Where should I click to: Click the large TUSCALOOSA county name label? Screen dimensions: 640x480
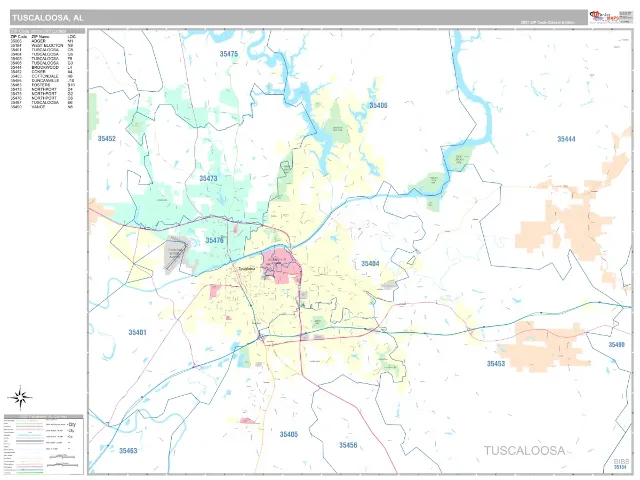524,451
